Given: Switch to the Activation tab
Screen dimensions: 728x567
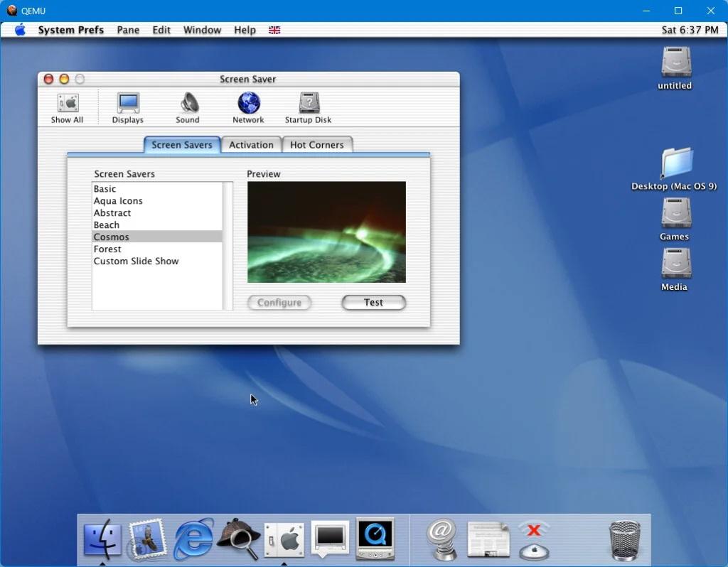Looking at the screenshot, I should (x=251, y=145).
